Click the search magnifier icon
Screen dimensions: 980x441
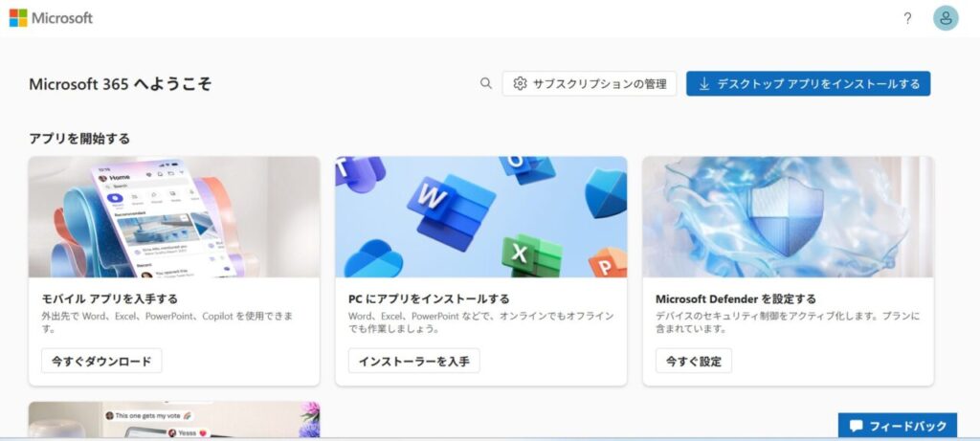(x=485, y=83)
